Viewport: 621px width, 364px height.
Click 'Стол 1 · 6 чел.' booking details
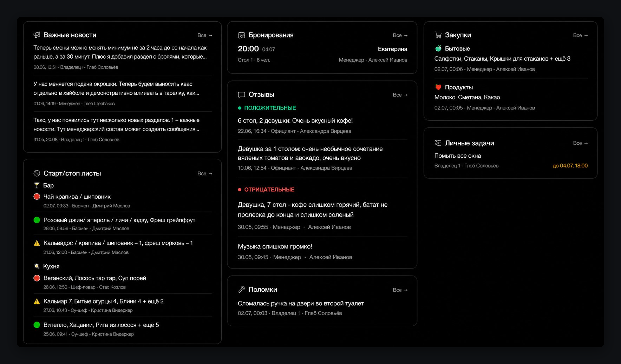pyautogui.click(x=254, y=60)
